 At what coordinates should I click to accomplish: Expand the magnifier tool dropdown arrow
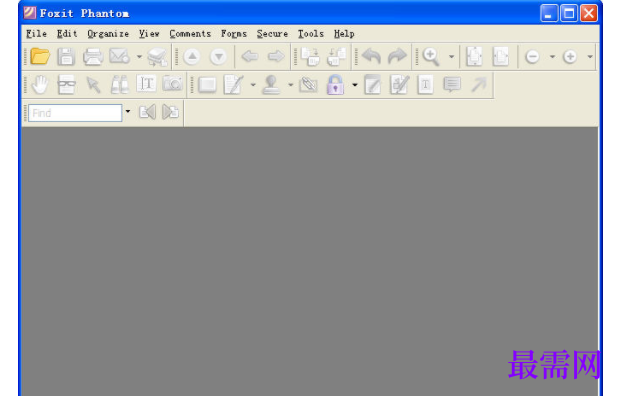point(451,57)
